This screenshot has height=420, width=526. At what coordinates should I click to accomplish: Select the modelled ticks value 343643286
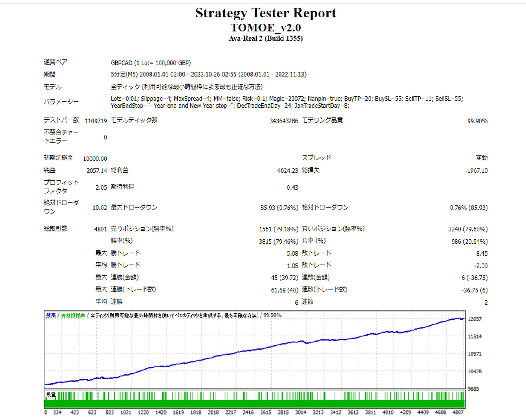pyautogui.click(x=284, y=121)
